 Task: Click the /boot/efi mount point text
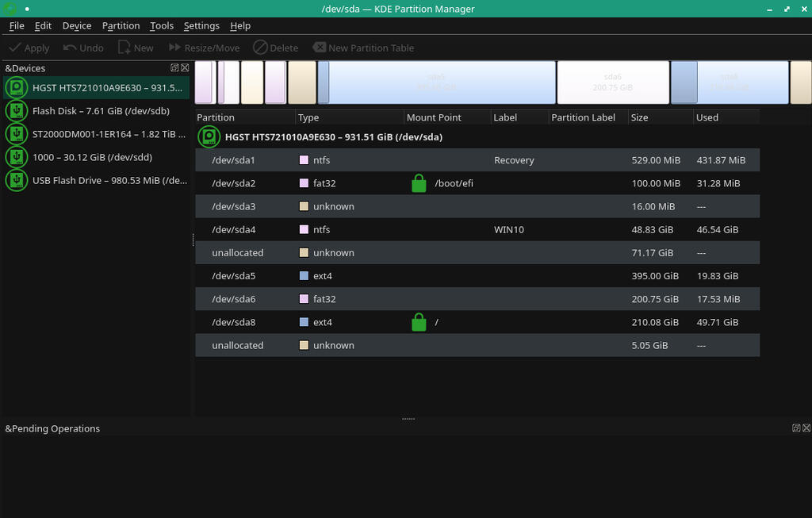[454, 183]
